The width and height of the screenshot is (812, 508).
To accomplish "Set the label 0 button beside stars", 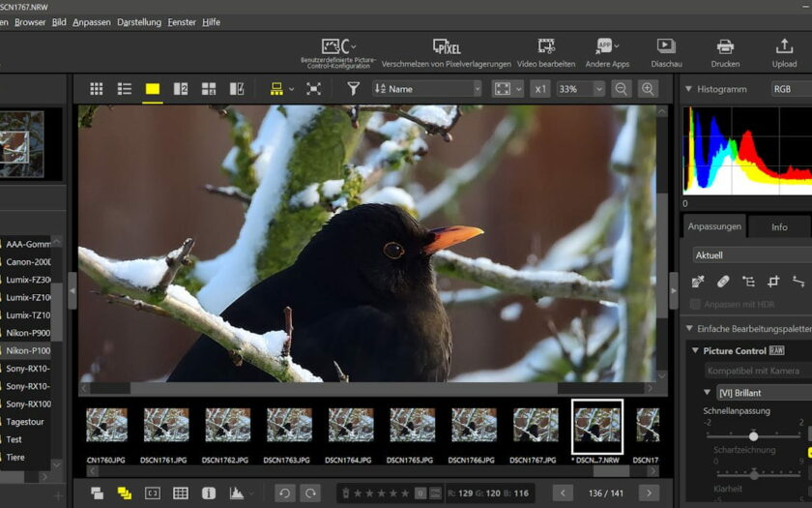I will pos(421,493).
